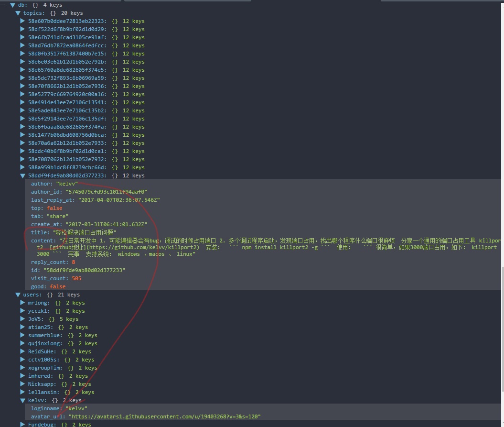Expand topic 58e70f8662b12d1b052e7936
The height and width of the screenshot is (427, 504).
click(x=22, y=86)
